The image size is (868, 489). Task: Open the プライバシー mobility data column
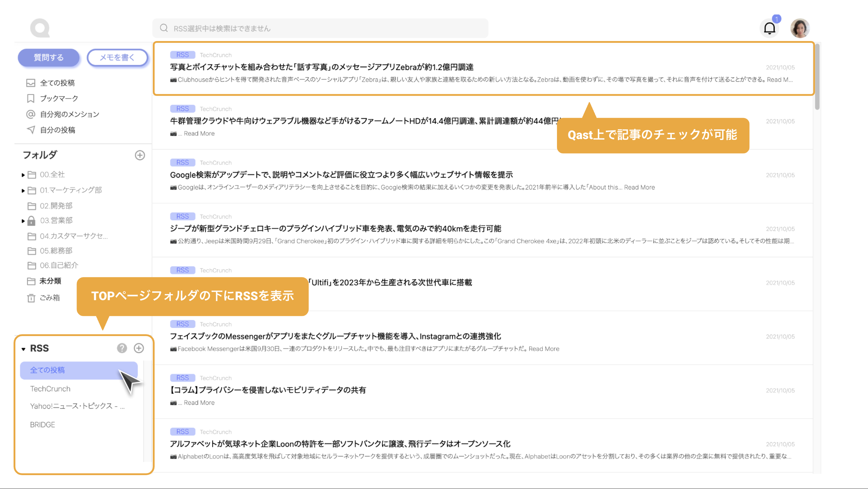pos(268,390)
